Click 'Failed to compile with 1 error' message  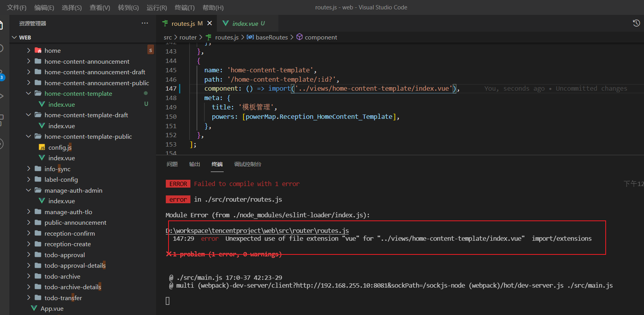[247, 184]
